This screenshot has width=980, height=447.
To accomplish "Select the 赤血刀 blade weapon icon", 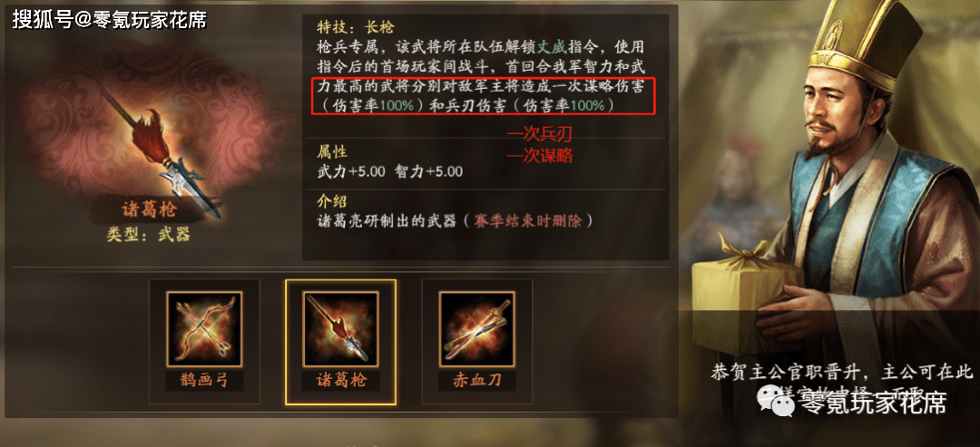I will click(477, 328).
